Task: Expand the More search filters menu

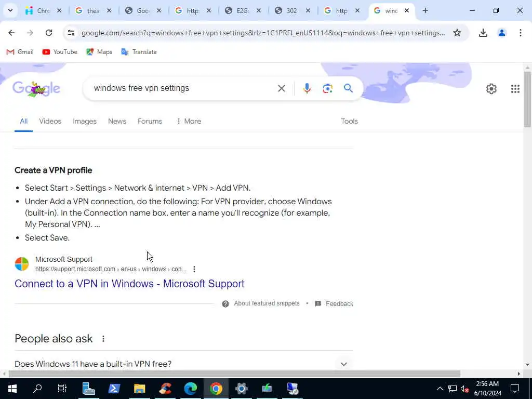Action: (189, 121)
